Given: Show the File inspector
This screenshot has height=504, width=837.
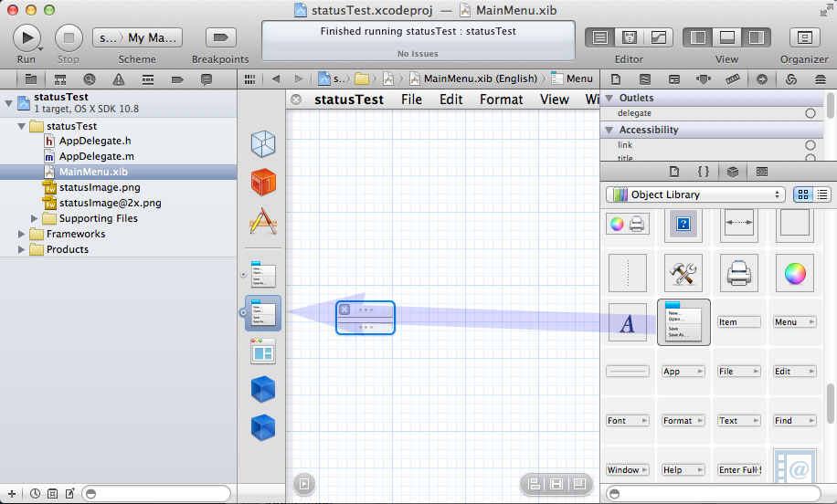Looking at the screenshot, I should tap(616, 79).
